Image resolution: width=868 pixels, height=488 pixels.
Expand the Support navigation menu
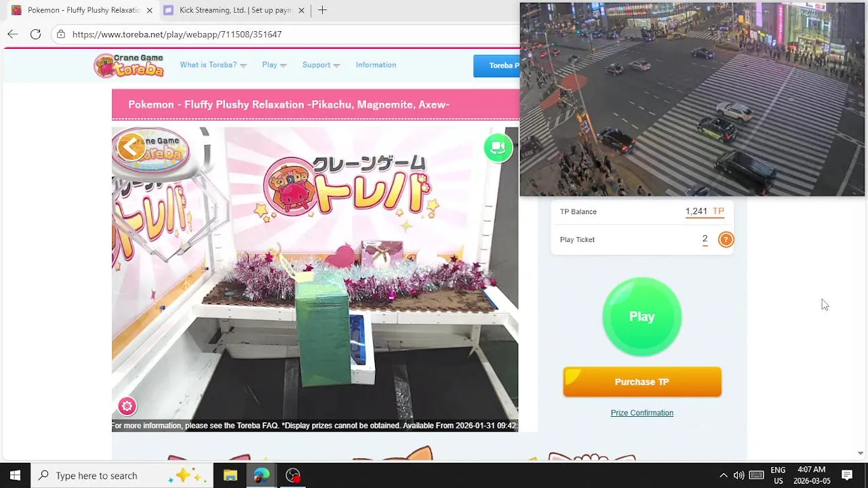pyautogui.click(x=321, y=65)
